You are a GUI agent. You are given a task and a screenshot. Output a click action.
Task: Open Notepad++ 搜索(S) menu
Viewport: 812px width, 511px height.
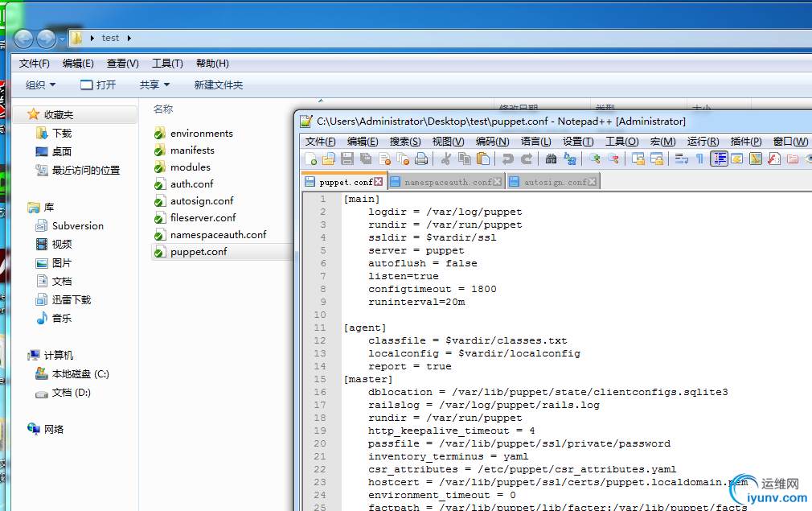(x=405, y=142)
